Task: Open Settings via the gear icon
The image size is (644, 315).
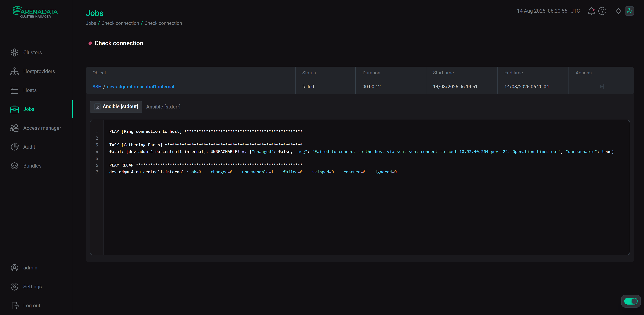Action: [x=15, y=286]
